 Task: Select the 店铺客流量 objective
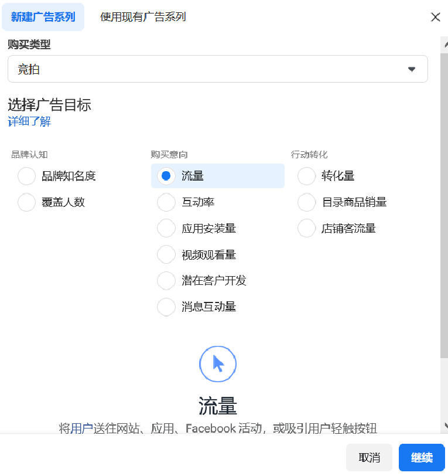[x=307, y=228]
